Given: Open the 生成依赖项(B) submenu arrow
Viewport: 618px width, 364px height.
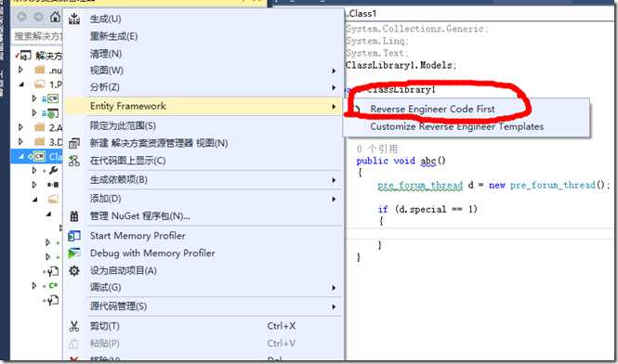Looking at the screenshot, I should [x=334, y=180].
